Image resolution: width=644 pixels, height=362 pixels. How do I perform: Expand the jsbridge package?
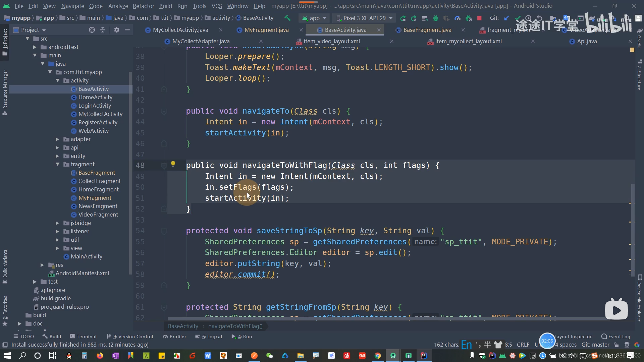coord(57,223)
